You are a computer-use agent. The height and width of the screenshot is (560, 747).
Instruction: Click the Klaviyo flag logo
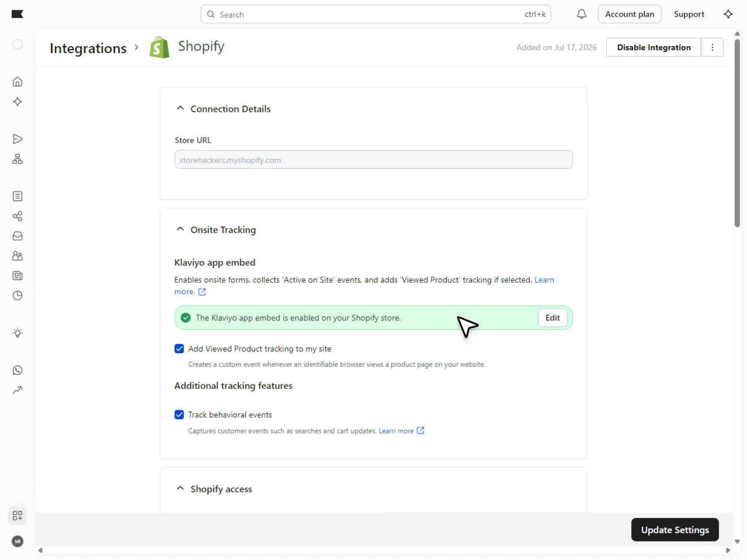pyautogui.click(x=17, y=14)
